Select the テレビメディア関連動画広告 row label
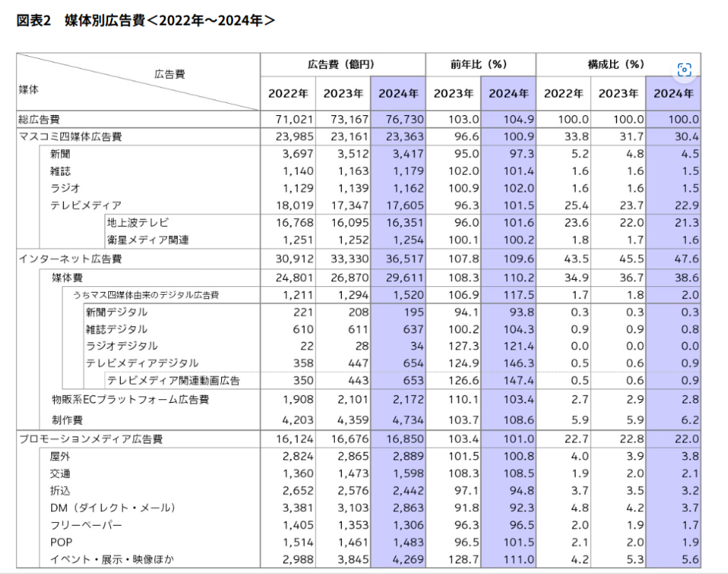Viewport: 728px width, 574px height. tap(173, 381)
